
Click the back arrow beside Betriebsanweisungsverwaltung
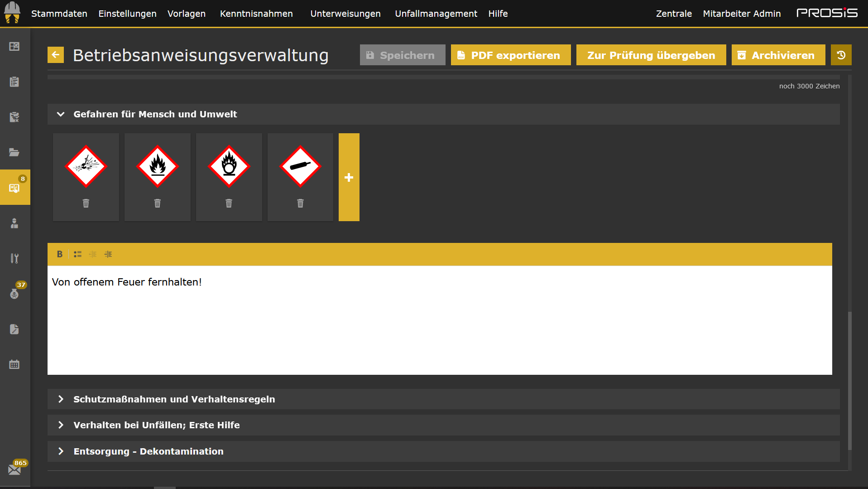55,54
